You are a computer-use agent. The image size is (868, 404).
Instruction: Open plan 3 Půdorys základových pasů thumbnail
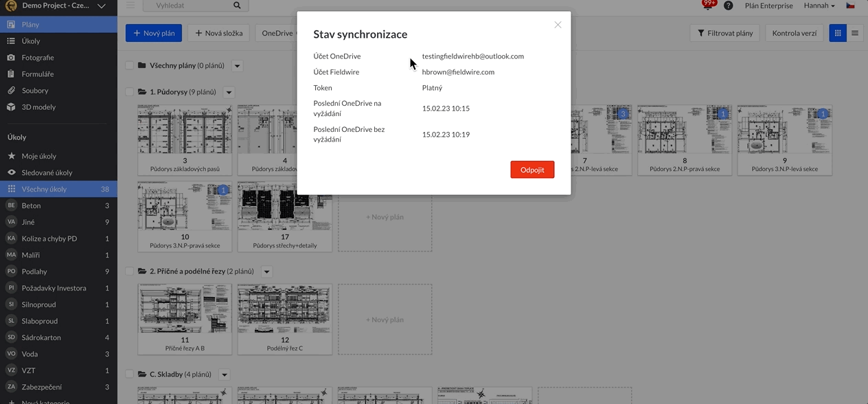click(185, 140)
